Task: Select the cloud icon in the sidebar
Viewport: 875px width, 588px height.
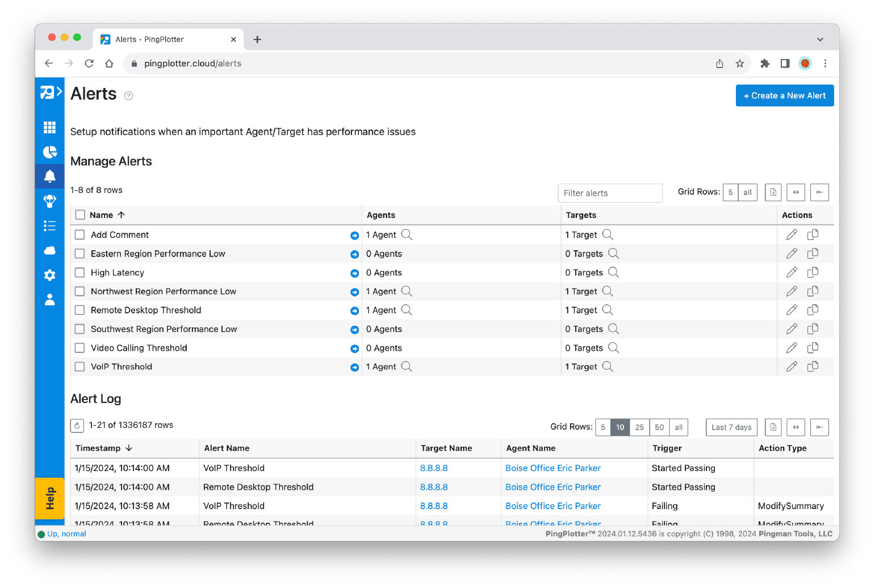Action: coord(49,250)
